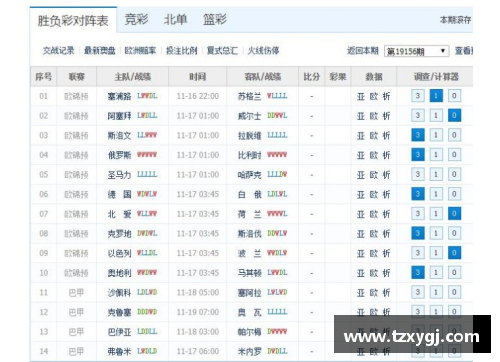The height and width of the screenshot is (362, 500).
Task: Click away team 哈萨克 in row 05
Action: pos(249,175)
